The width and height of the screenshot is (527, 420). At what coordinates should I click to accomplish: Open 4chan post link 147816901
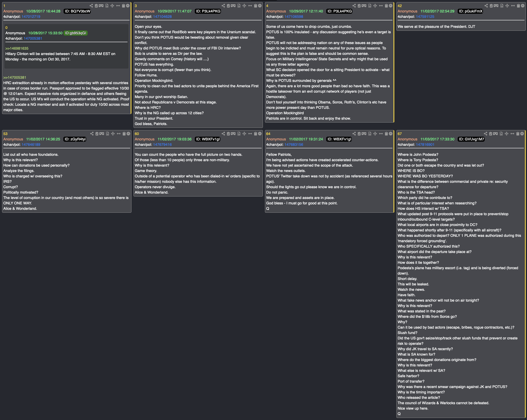[425, 145]
